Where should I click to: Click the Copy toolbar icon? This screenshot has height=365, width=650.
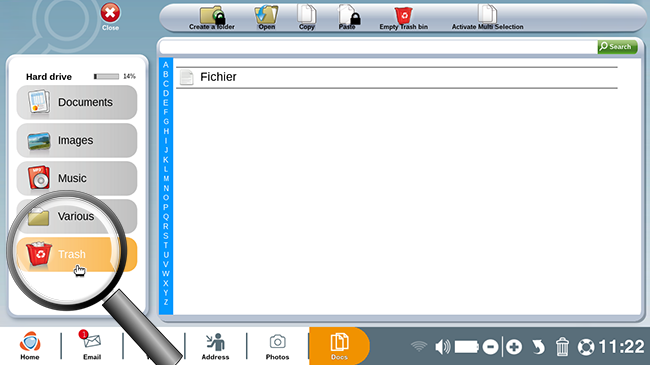[307, 18]
